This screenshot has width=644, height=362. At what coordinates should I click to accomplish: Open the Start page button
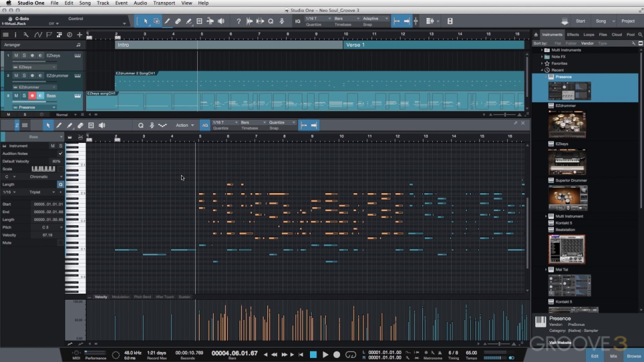(x=581, y=21)
